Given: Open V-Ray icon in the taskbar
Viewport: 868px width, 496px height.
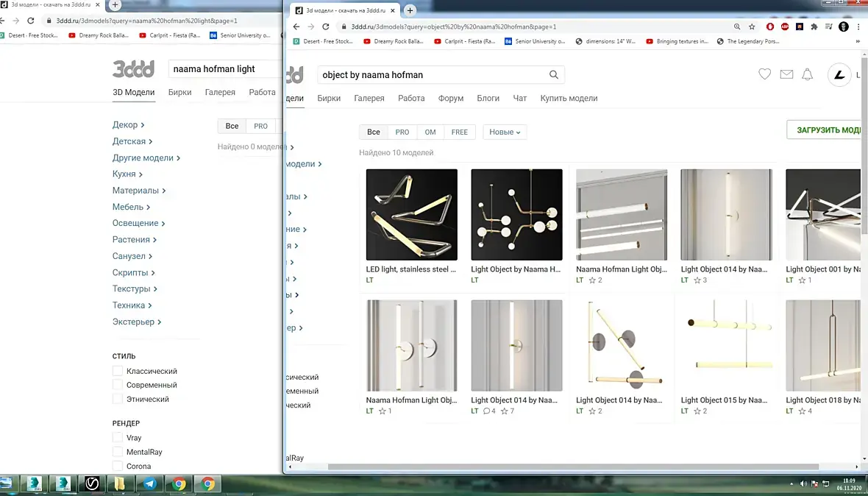Looking at the screenshot, I should [x=92, y=483].
